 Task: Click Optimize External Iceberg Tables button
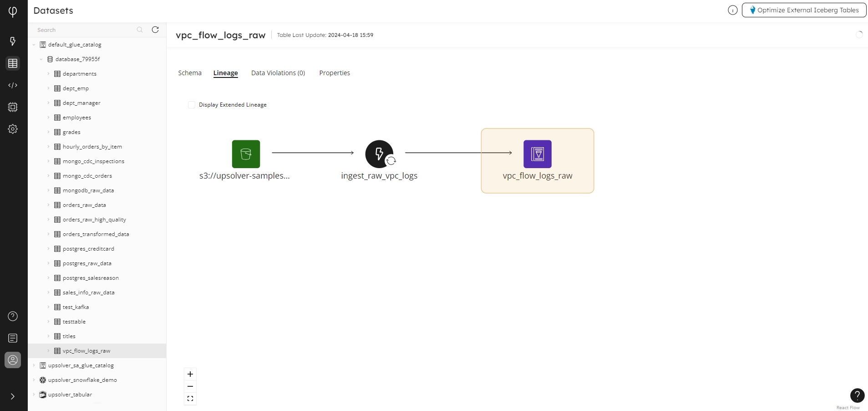(x=804, y=10)
